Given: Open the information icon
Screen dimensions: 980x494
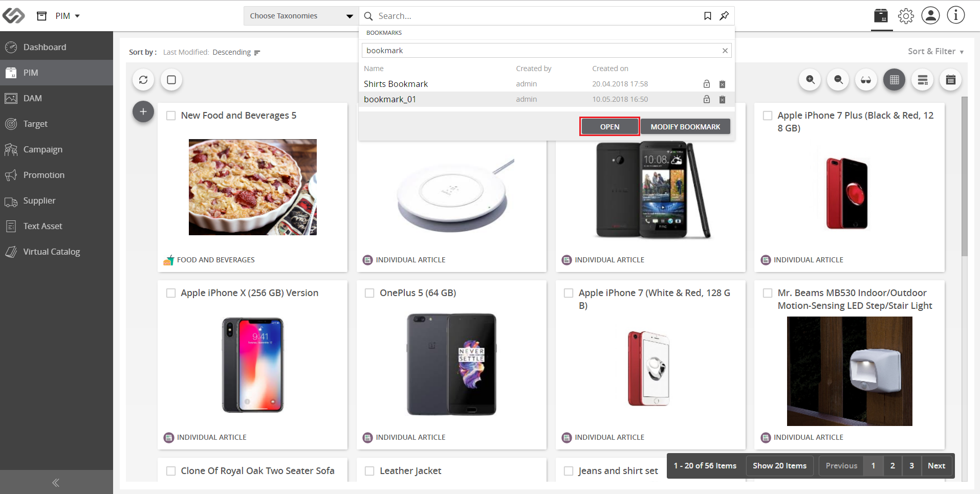Looking at the screenshot, I should pyautogui.click(x=955, y=15).
